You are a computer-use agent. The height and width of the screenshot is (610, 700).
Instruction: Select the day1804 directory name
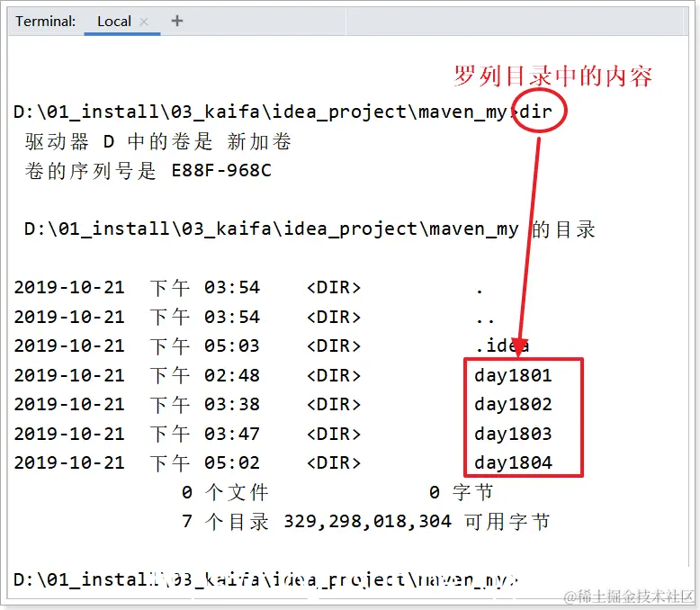[513, 463]
